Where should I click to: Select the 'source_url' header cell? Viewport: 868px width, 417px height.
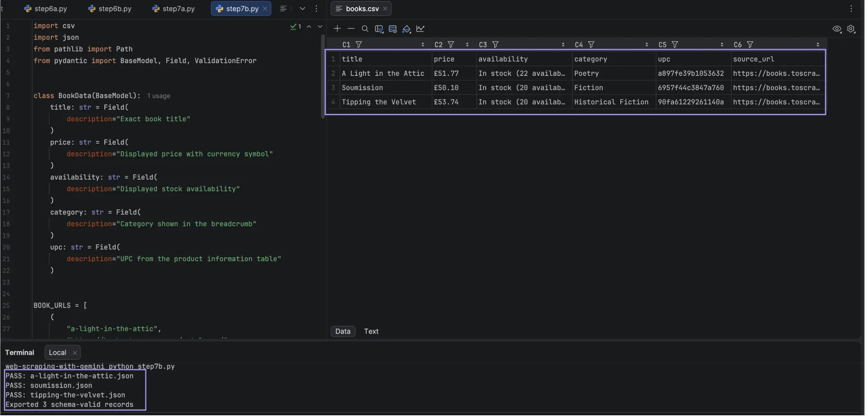tap(778, 59)
